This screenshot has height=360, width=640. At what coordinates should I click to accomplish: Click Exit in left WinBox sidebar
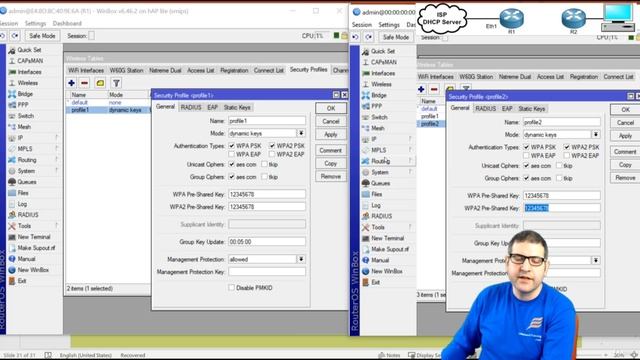[22, 281]
